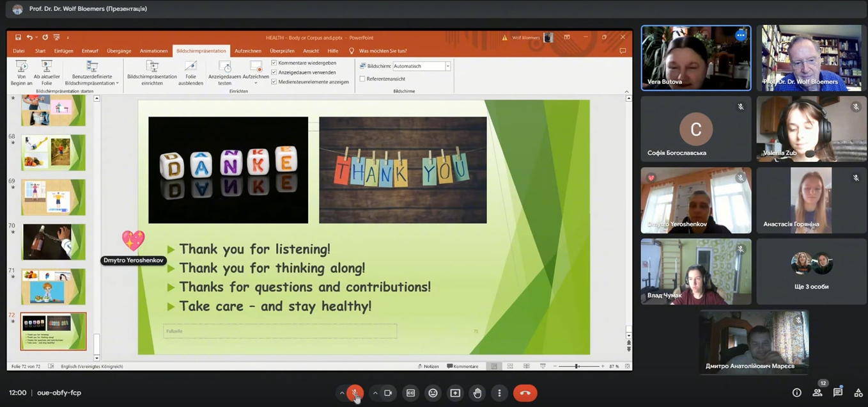Expand the 'Aufzeichnen' dropdown arrow in ribbon

pos(256,83)
